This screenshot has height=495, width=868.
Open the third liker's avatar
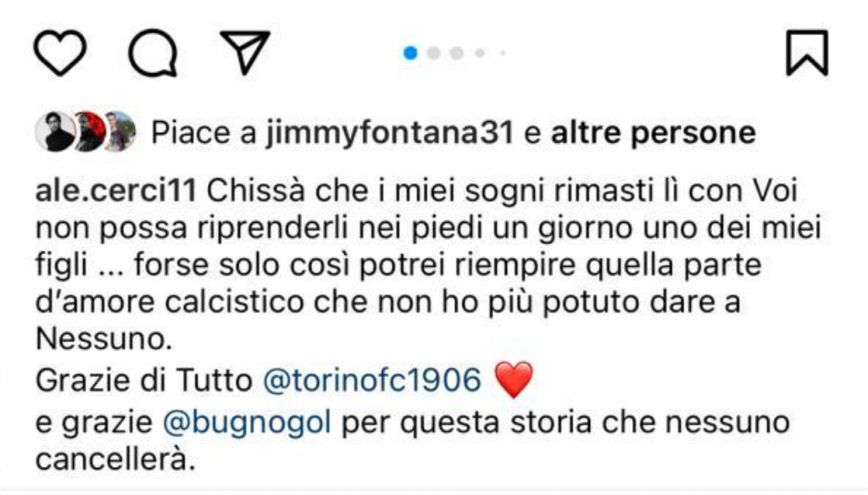[120, 131]
